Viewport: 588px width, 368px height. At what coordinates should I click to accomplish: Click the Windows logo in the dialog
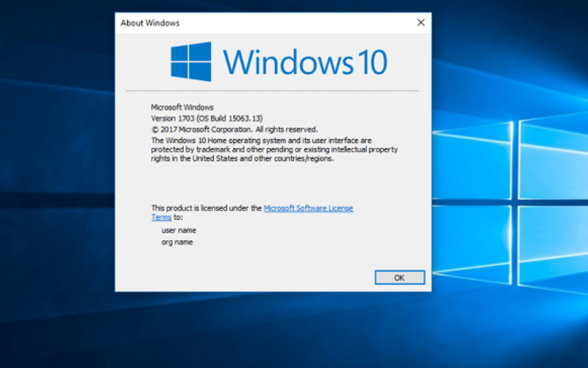pyautogui.click(x=191, y=62)
